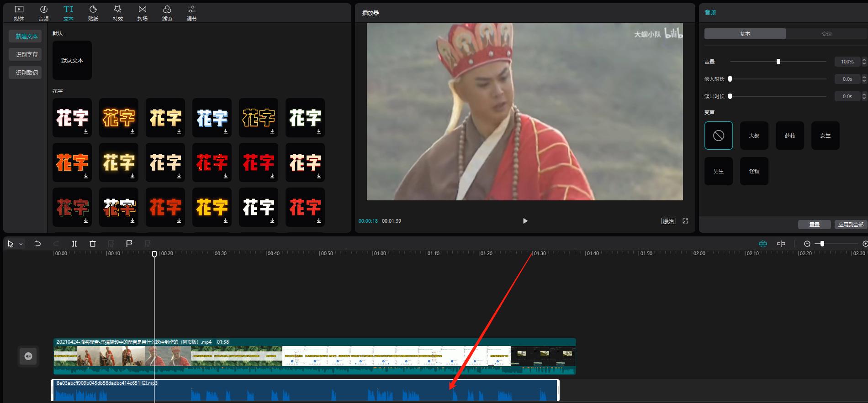The height and width of the screenshot is (403, 868).
Task: Toggle timeline snapping magnet icon
Action: point(762,244)
